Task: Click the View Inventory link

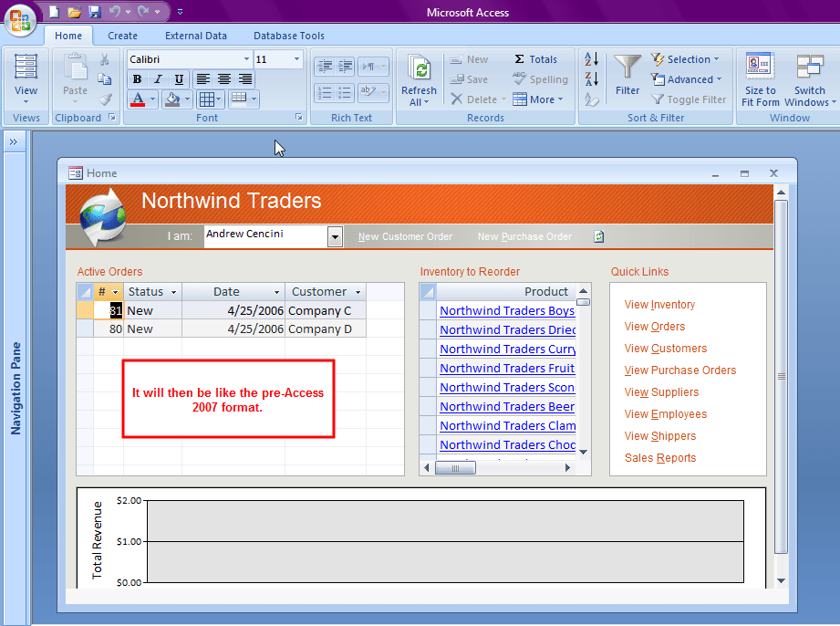Action: click(659, 304)
